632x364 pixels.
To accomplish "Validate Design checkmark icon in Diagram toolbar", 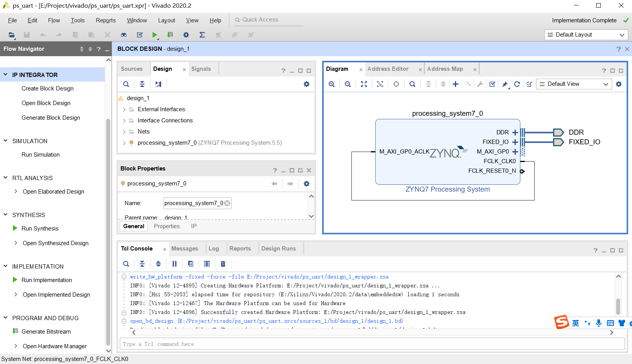I will point(492,84).
